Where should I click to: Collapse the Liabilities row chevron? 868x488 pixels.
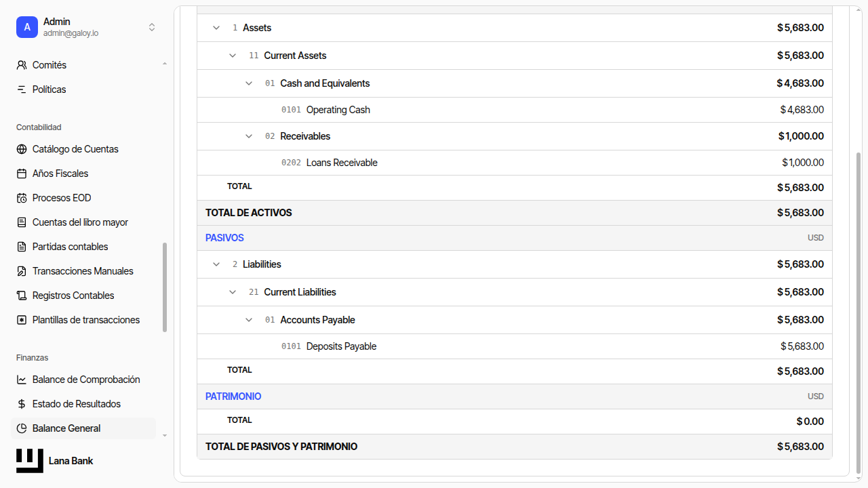[x=216, y=264]
